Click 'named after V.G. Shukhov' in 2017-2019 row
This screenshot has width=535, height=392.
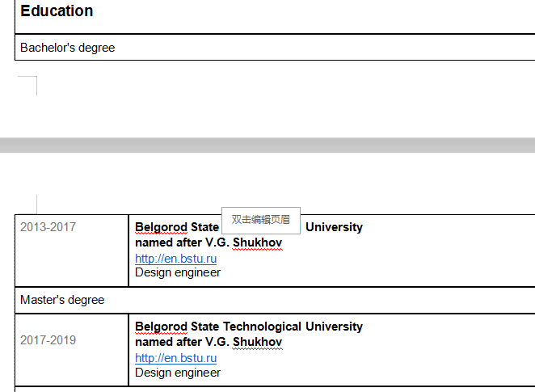(x=209, y=342)
